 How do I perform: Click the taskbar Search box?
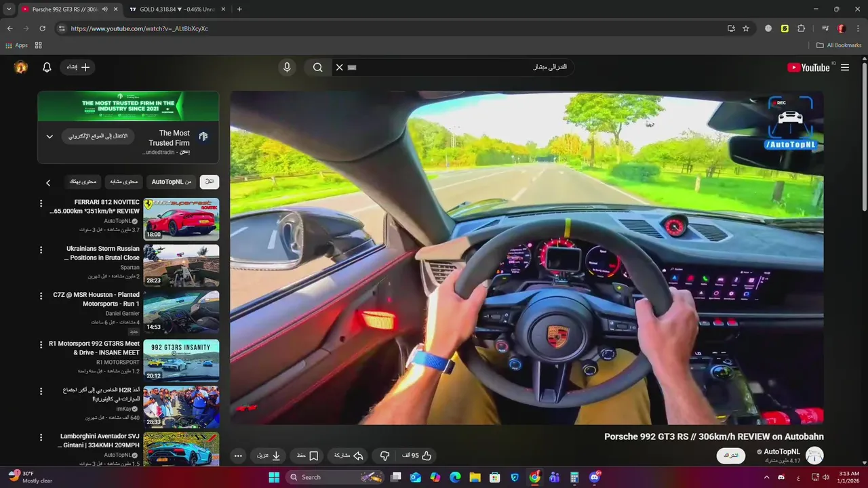[x=336, y=477]
